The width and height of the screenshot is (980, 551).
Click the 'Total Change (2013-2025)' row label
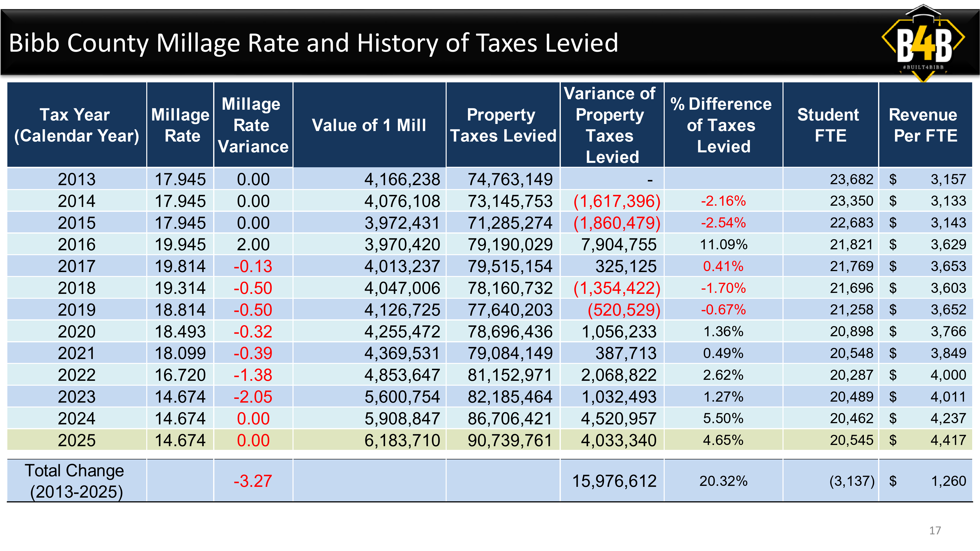pos(76,481)
